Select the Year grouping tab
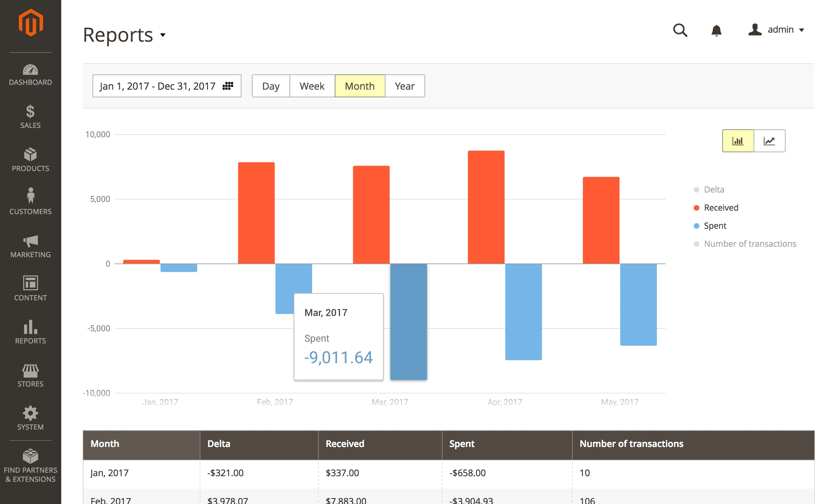 (405, 86)
